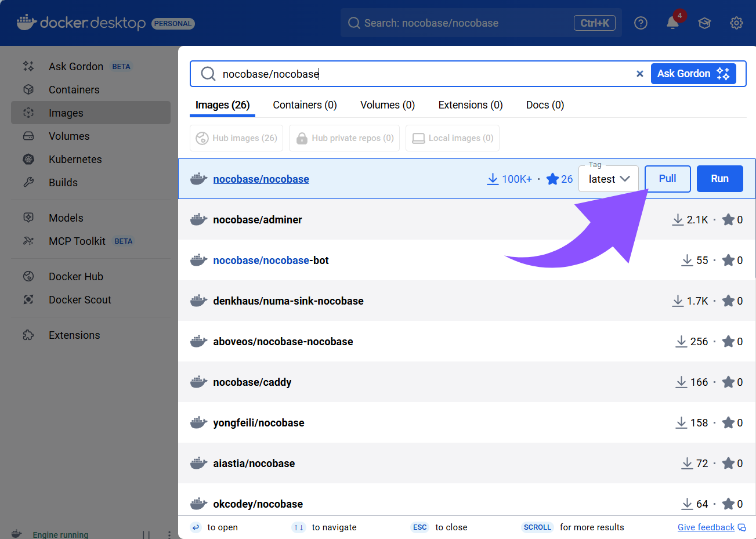Screen dimensions: 756x539
Task: Select the nocobase/caddy image result
Action: [x=252, y=382]
